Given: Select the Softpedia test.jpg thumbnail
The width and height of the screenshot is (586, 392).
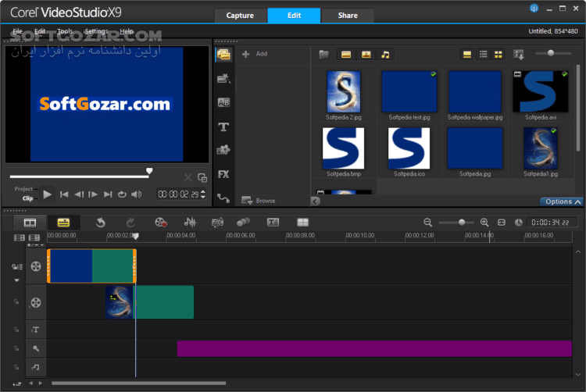Looking at the screenshot, I should [409, 92].
